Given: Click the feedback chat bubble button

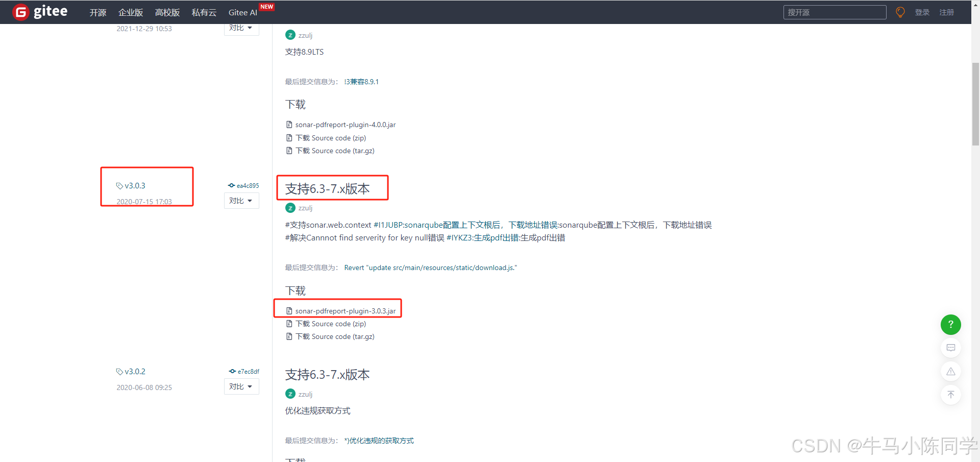Looking at the screenshot, I should [951, 348].
